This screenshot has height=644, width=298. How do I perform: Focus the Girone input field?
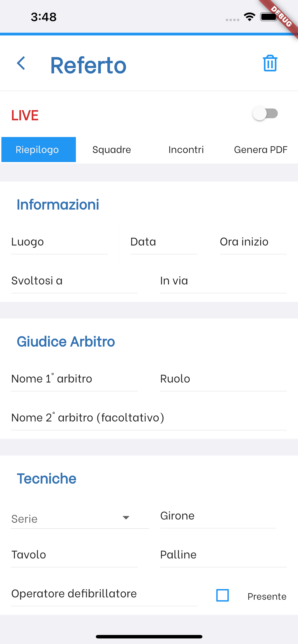pyautogui.click(x=218, y=516)
